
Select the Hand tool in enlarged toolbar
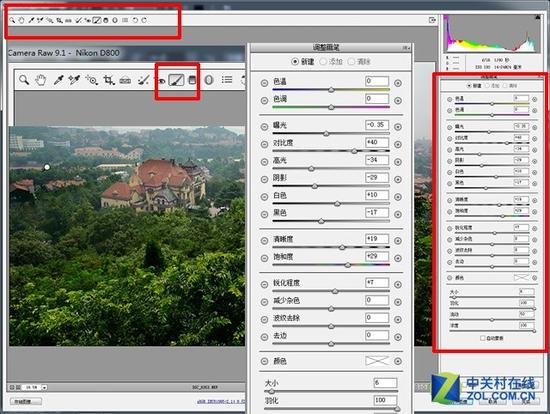[x=41, y=80]
